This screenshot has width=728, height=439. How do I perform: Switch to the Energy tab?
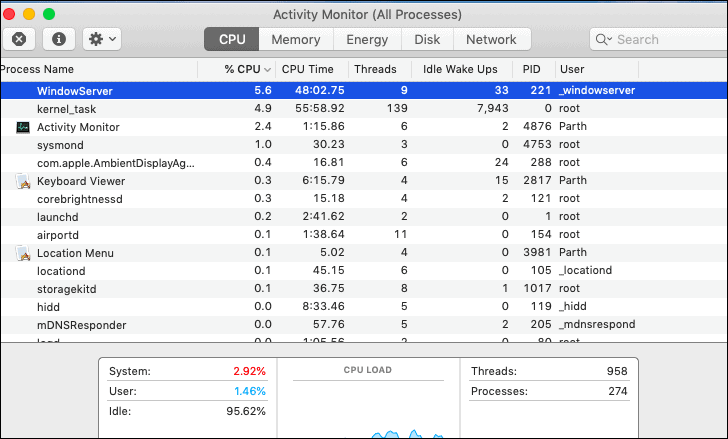(x=367, y=39)
